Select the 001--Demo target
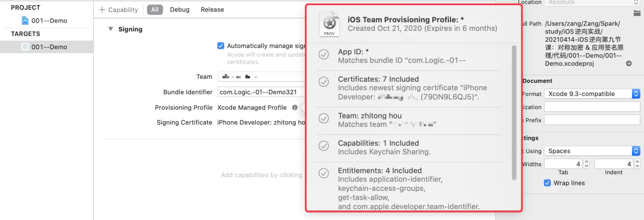The image size is (644, 220). click(x=46, y=47)
